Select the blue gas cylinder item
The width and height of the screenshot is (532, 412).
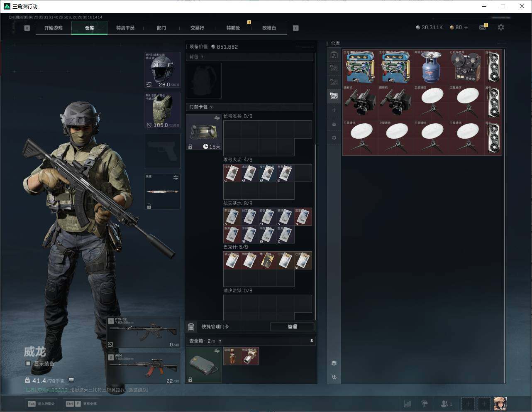point(432,67)
